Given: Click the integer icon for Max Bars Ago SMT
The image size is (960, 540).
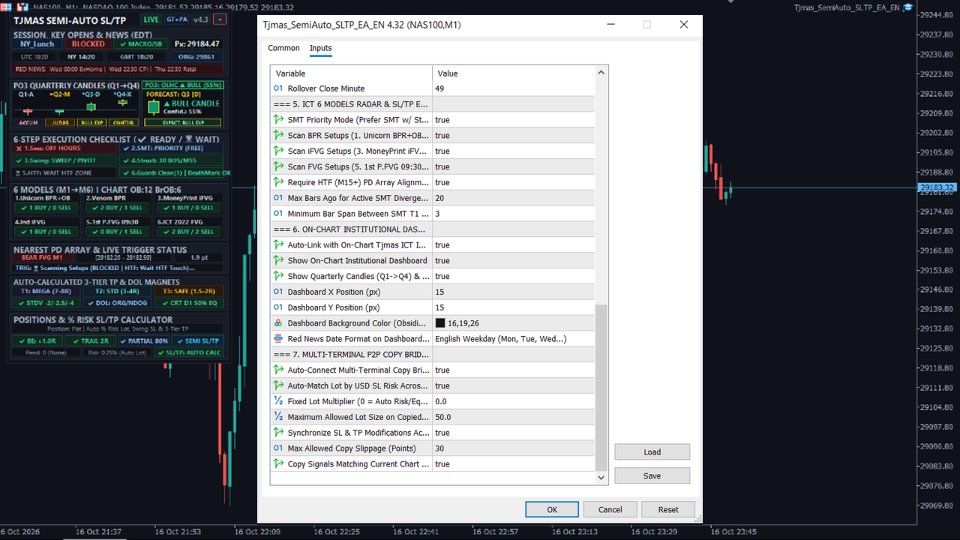Looking at the screenshot, I should [x=278, y=198].
